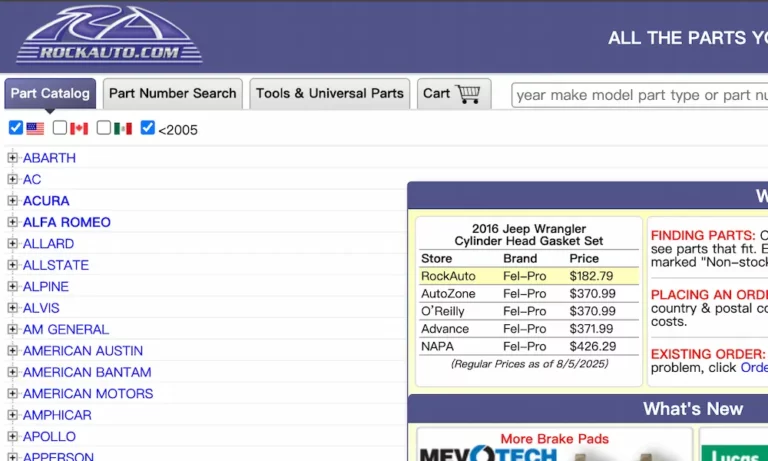Open the AM GENERAL link

click(x=66, y=329)
